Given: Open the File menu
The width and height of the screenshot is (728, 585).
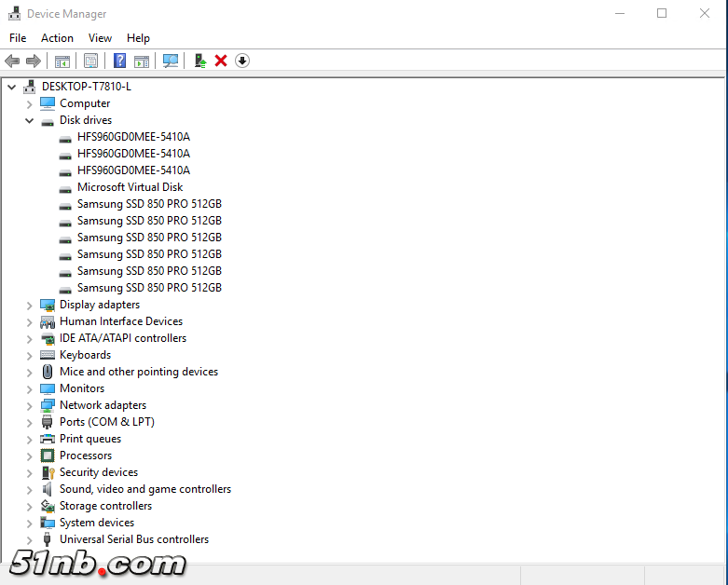Looking at the screenshot, I should 18,38.
